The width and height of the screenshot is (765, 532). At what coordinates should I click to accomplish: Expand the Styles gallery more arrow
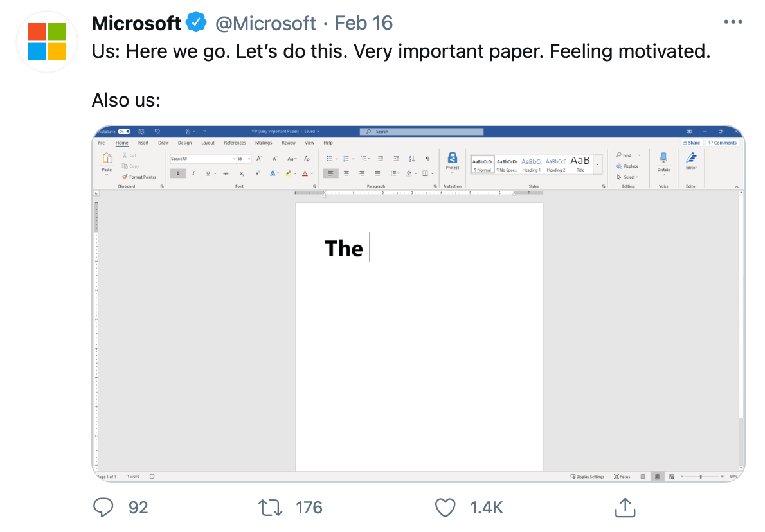[x=598, y=165]
